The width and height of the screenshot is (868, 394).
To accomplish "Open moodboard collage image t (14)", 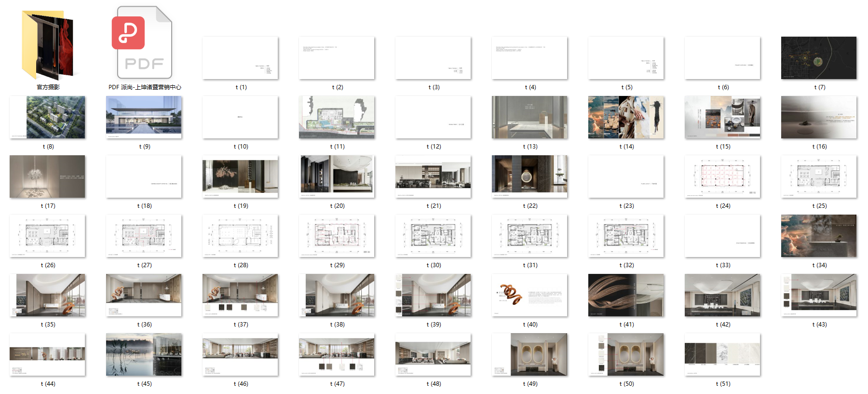I will click(x=626, y=117).
